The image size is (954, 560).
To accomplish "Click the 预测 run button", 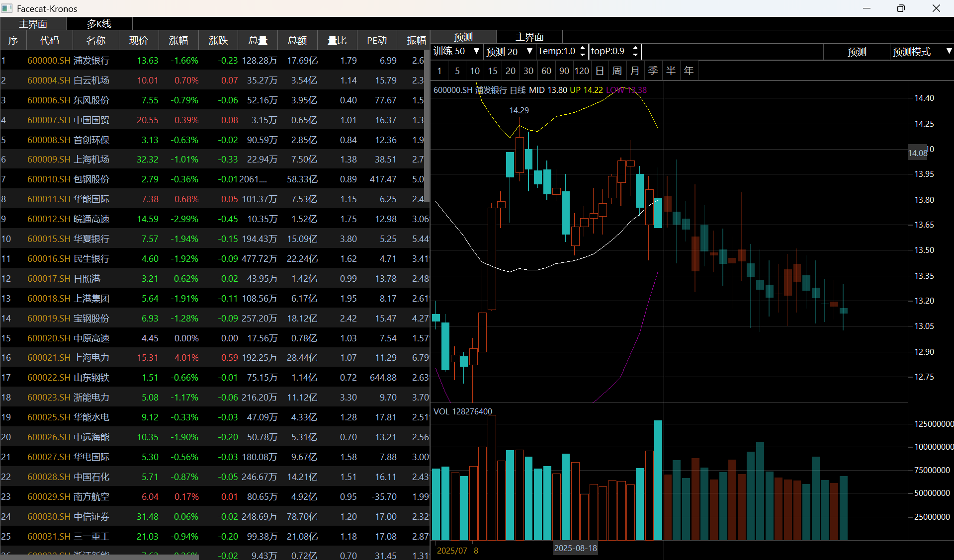I will tap(857, 51).
